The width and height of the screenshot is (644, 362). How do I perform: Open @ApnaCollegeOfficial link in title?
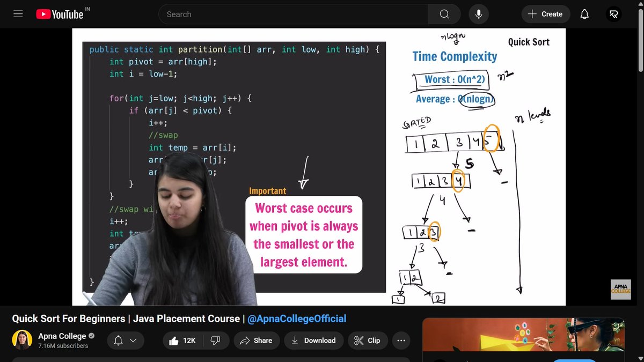pyautogui.click(x=297, y=319)
